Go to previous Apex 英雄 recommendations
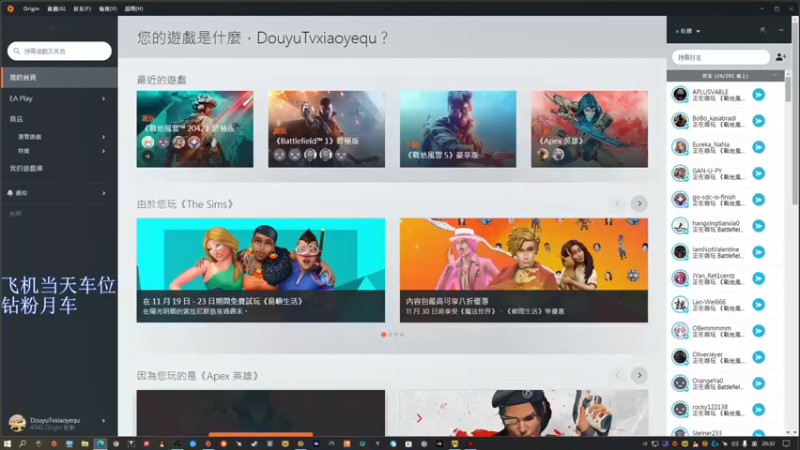 (617, 376)
